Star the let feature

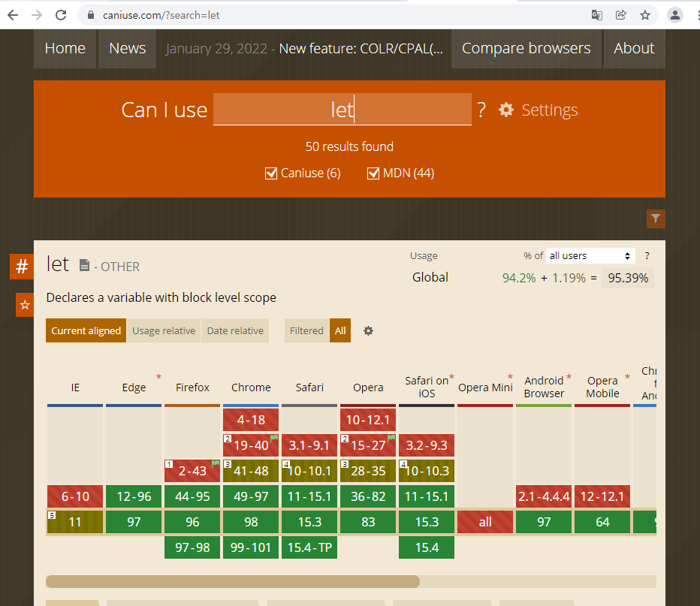tap(25, 305)
